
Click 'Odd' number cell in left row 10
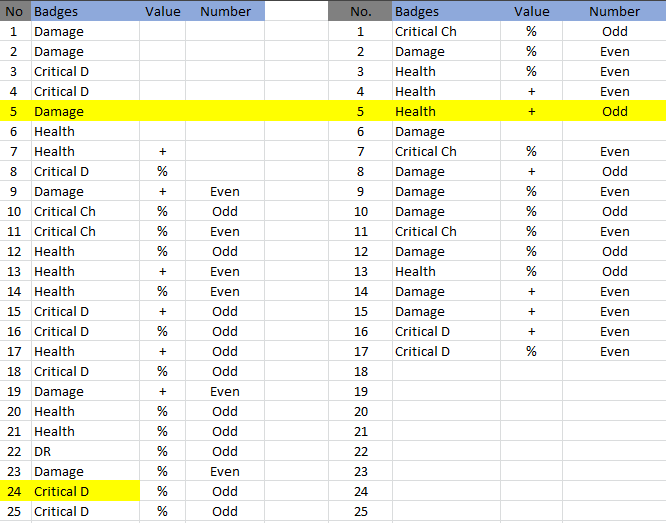tap(225, 211)
